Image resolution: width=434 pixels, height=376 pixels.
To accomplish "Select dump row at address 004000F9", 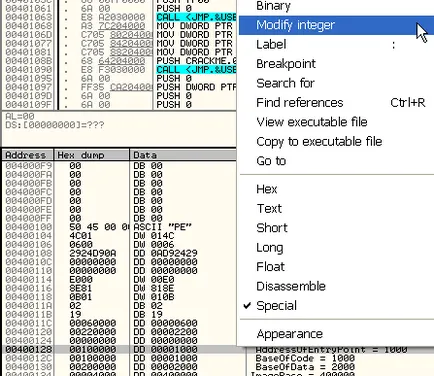I will point(119,166).
